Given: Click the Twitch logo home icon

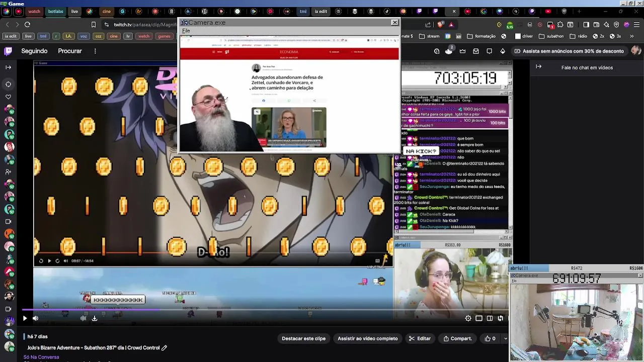Looking at the screenshot, I should (x=8, y=51).
